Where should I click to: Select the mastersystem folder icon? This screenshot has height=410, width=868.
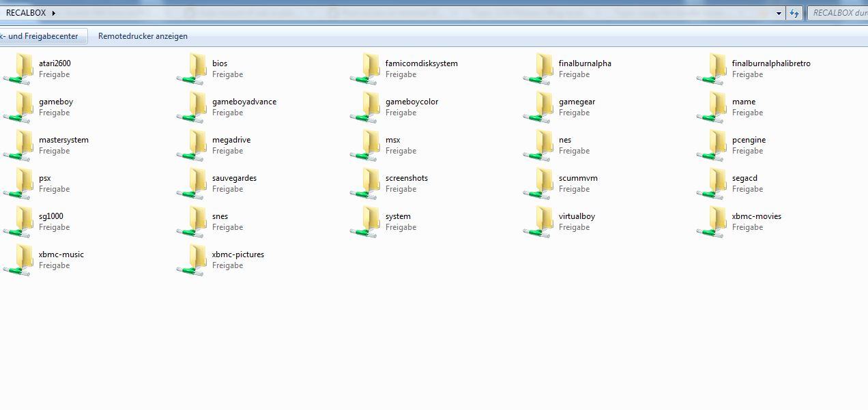click(18, 145)
